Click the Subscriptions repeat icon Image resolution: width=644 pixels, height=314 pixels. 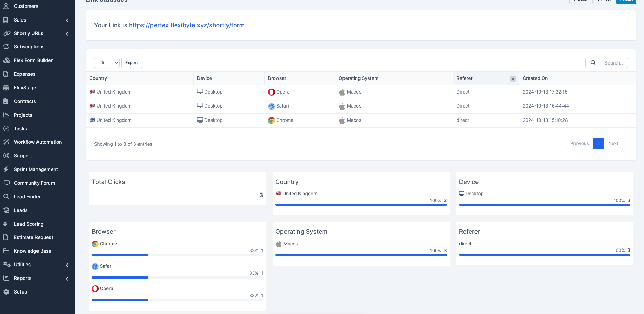click(6, 47)
